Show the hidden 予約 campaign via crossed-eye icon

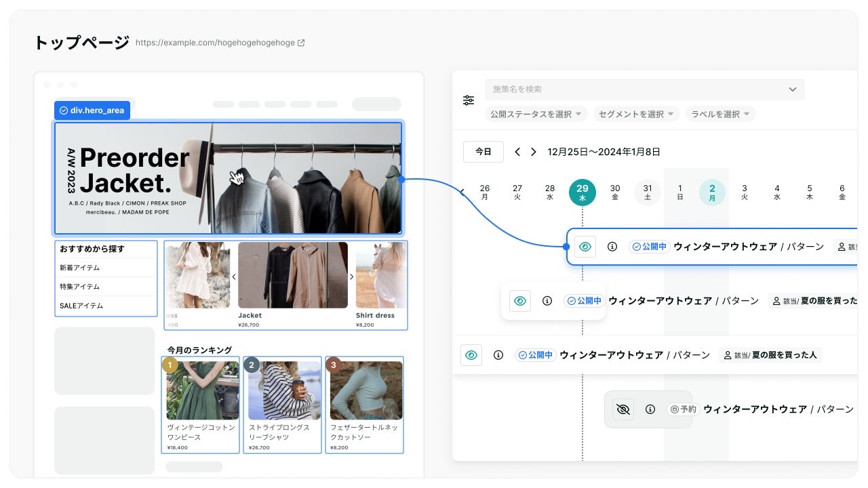(623, 409)
